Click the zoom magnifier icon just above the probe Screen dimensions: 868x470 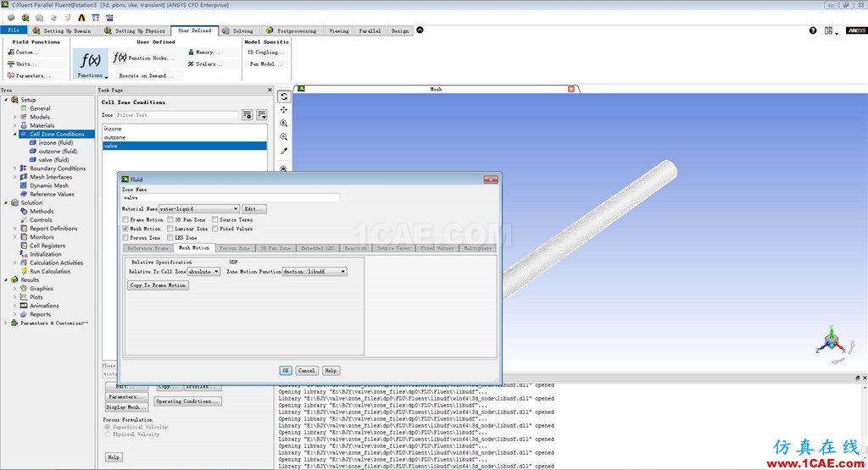(284, 136)
